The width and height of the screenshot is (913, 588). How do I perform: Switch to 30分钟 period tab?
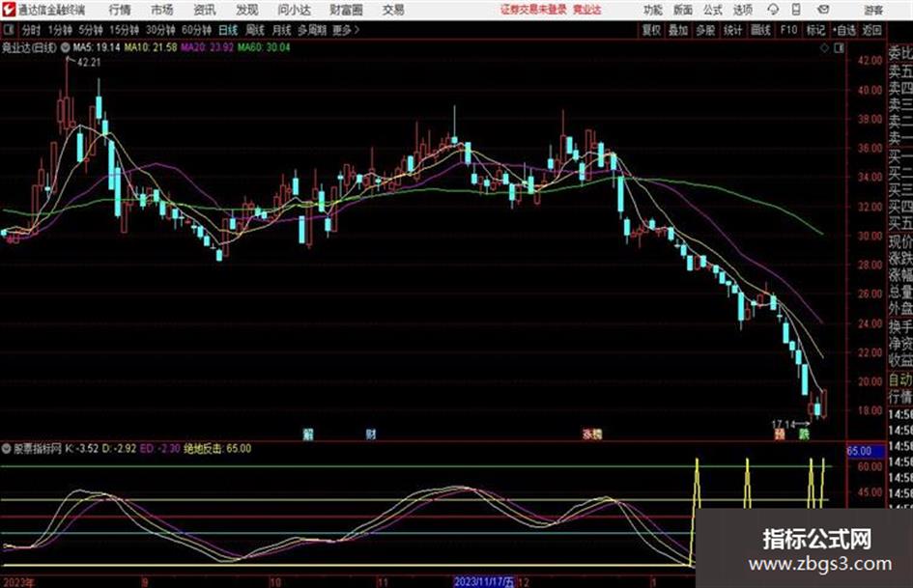tap(160, 30)
